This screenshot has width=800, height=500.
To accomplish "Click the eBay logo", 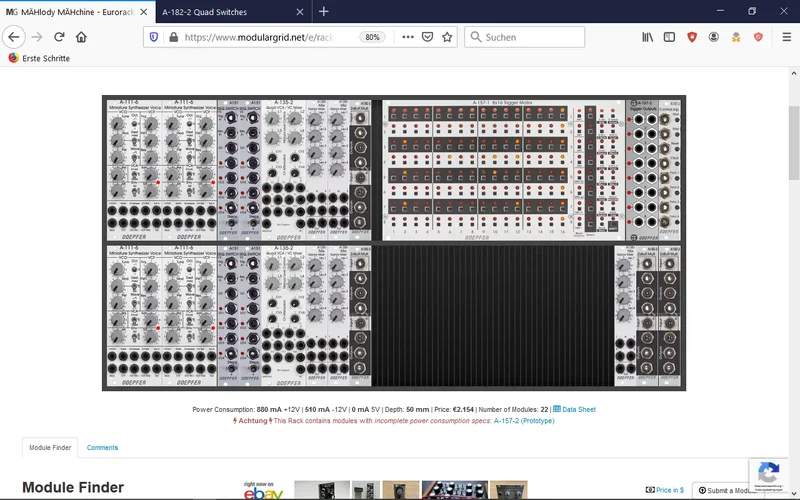I will click(263, 491).
